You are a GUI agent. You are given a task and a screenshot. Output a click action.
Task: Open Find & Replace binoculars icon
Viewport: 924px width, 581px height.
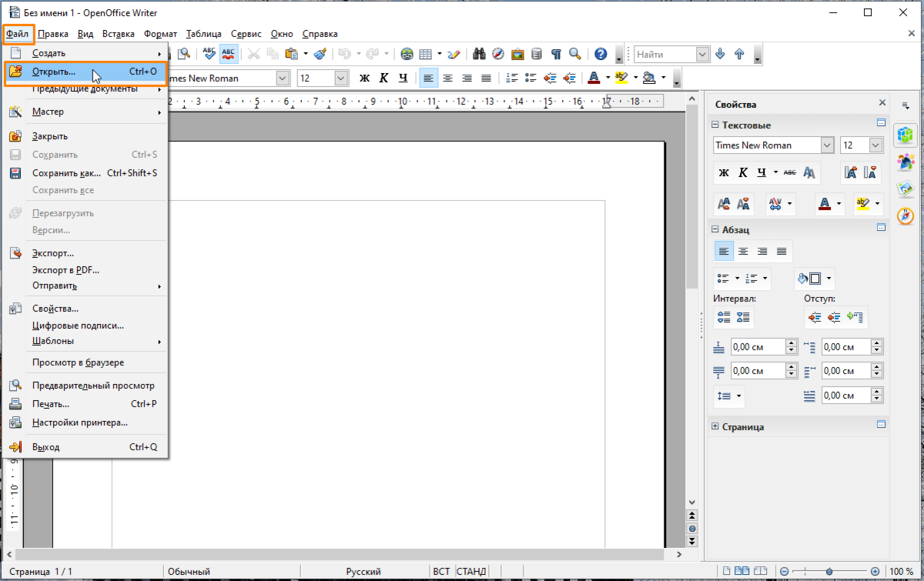click(479, 54)
